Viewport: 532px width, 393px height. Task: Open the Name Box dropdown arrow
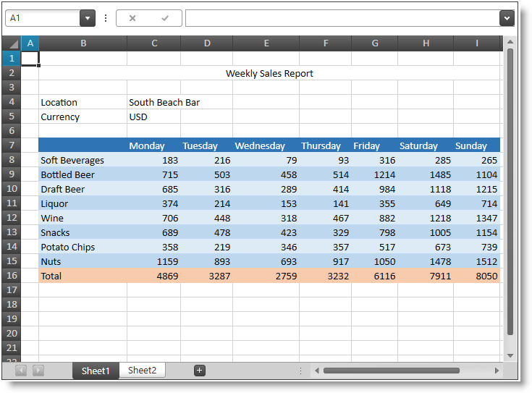click(x=88, y=18)
